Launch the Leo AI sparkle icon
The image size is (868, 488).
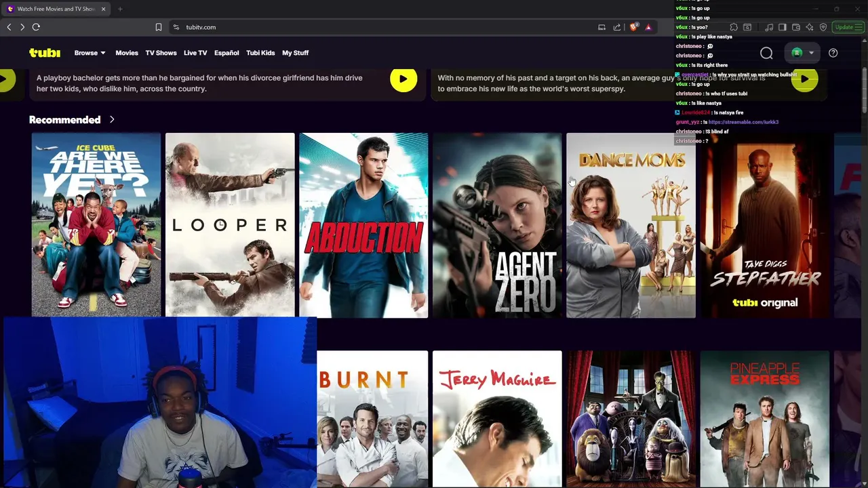pos(810,27)
